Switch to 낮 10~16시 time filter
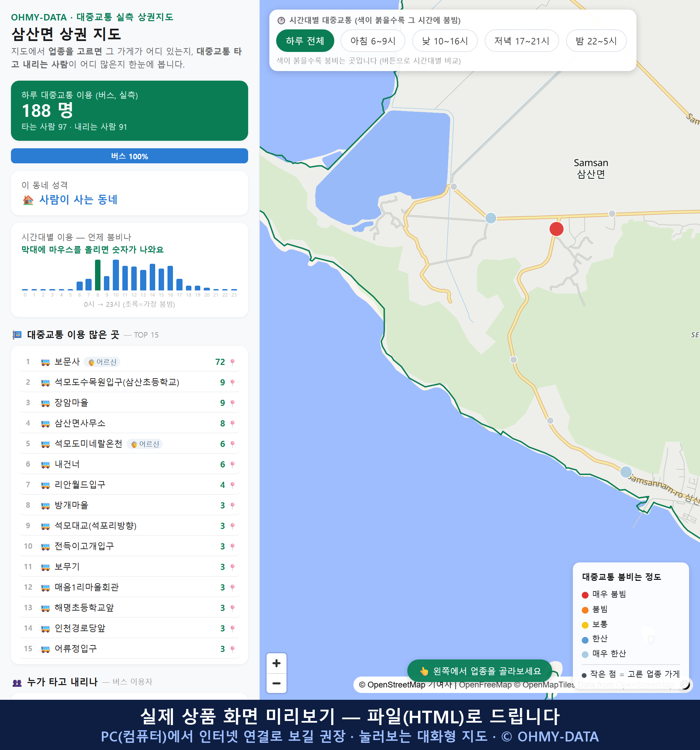The width and height of the screenshot is (700, 750). click(445, 41)
